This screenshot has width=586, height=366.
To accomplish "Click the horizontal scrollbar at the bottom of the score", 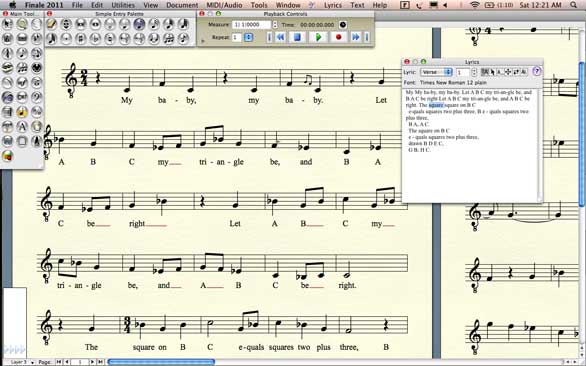I will pos(161,362).
